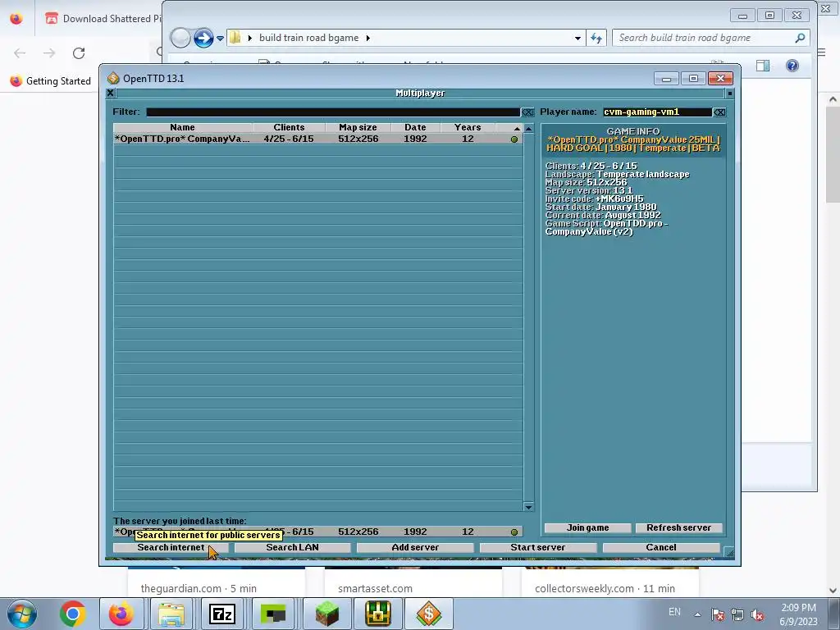Open the Action Center flag tray icon

717,614
